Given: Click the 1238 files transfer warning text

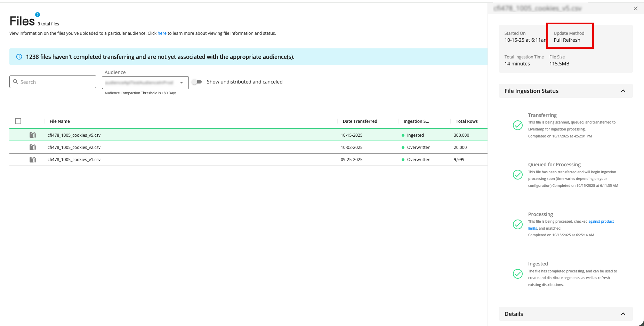Looking at the screenshot, I should coord(160,57).
